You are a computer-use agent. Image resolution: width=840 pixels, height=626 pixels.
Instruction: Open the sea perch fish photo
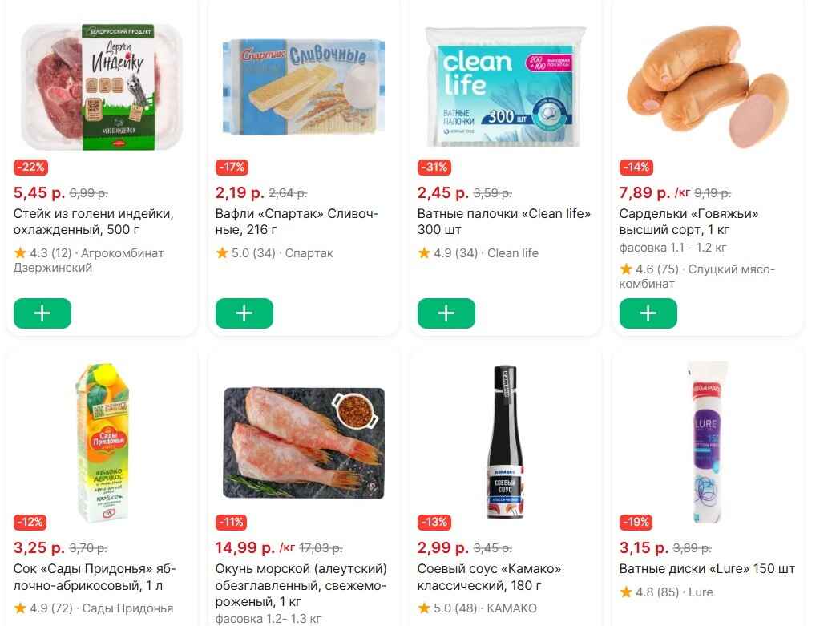(304, 442)
